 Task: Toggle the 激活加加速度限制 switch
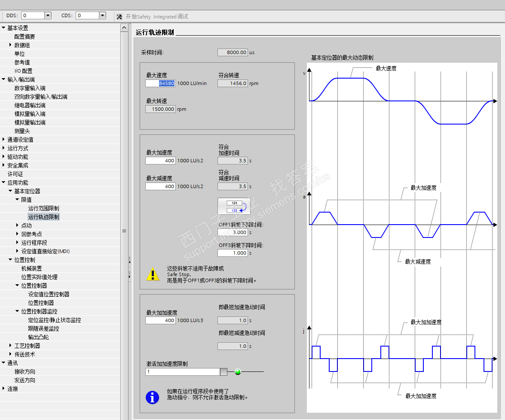(x=223, y=372)
